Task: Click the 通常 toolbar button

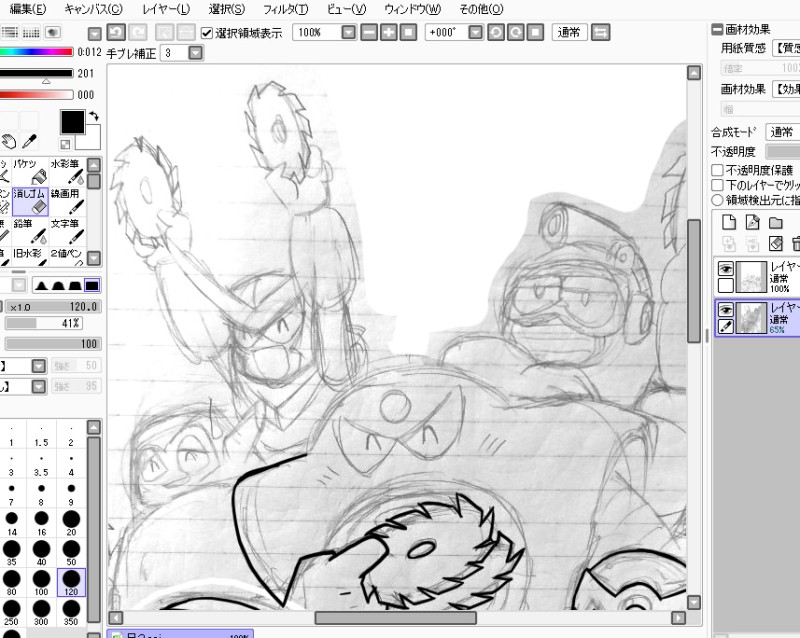Action: (569, 33)
